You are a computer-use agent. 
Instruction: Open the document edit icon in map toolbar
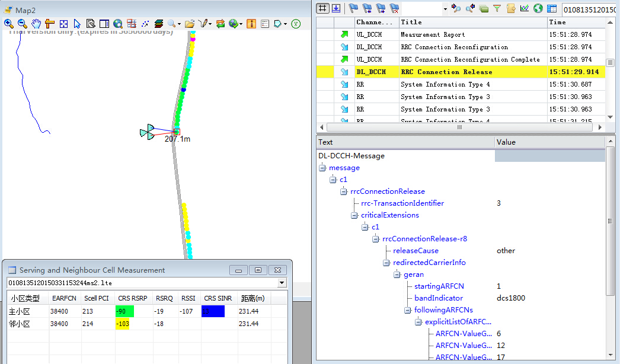[91, 24]
